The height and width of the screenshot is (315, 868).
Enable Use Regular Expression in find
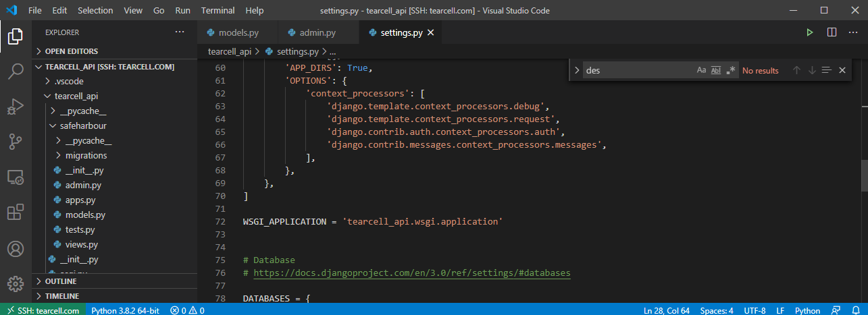pos(730,70)
